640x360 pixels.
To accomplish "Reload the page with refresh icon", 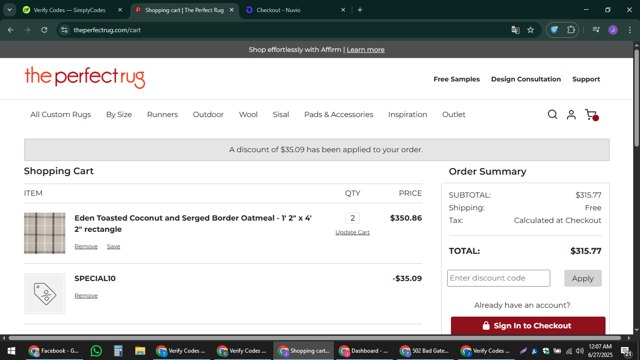I will [44, 30].
